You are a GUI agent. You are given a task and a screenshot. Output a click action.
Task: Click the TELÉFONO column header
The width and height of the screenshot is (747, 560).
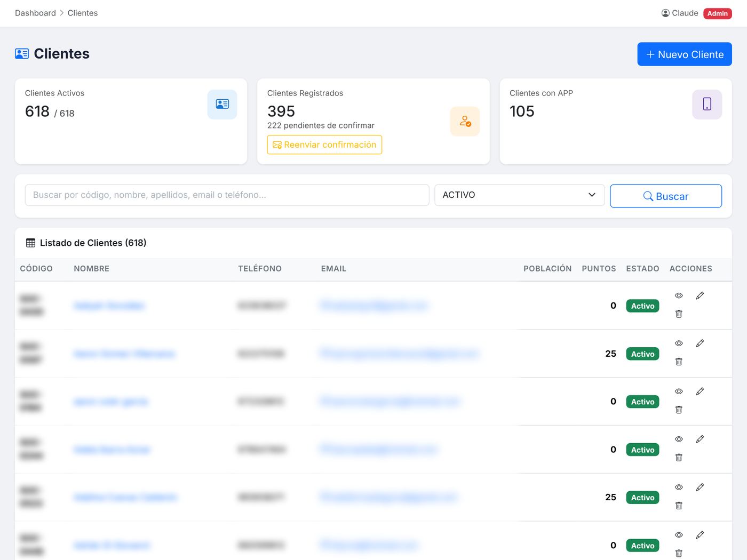[260, 269]
